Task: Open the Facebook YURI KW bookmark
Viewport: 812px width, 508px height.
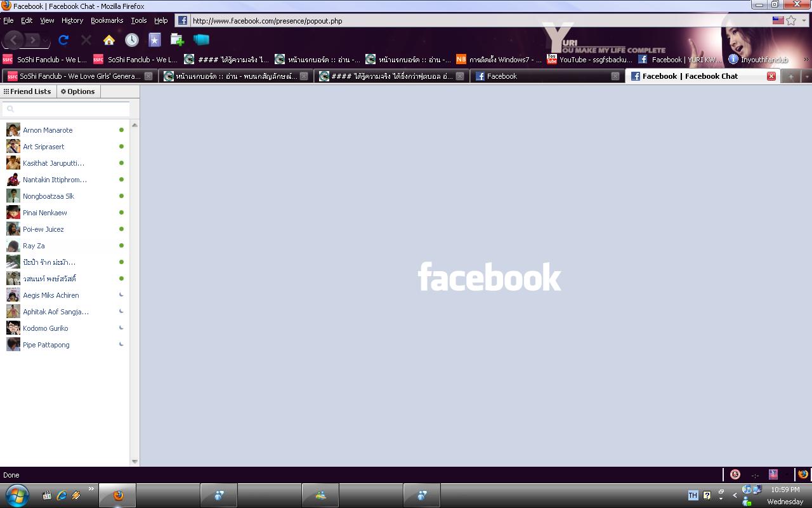Action: pos(681,60)
